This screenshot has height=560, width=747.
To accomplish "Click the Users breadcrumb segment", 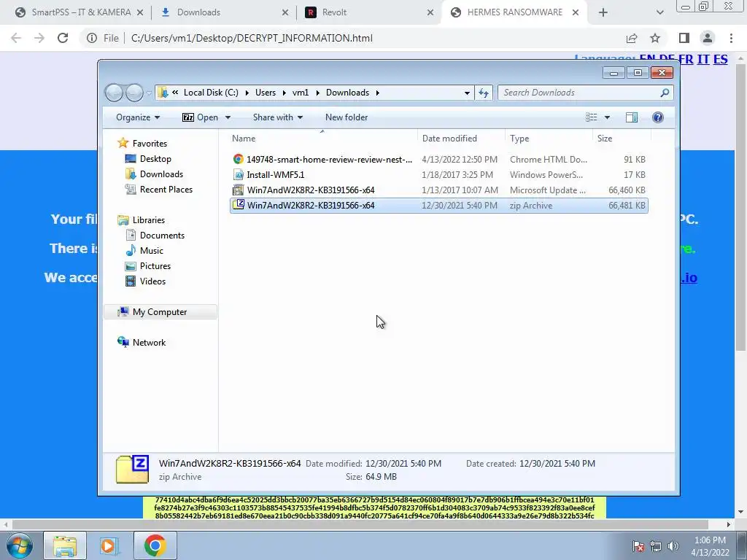I will click(x=266, y=93).
